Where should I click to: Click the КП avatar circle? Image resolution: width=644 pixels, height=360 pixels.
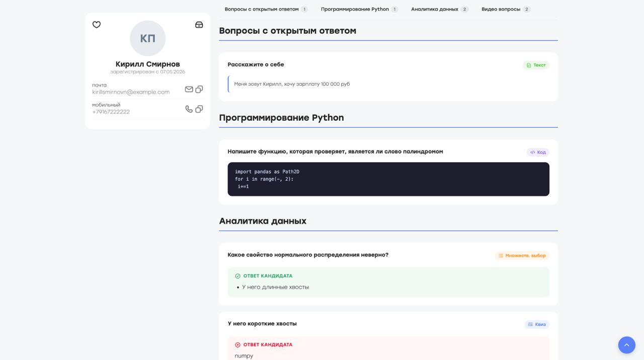148,38
